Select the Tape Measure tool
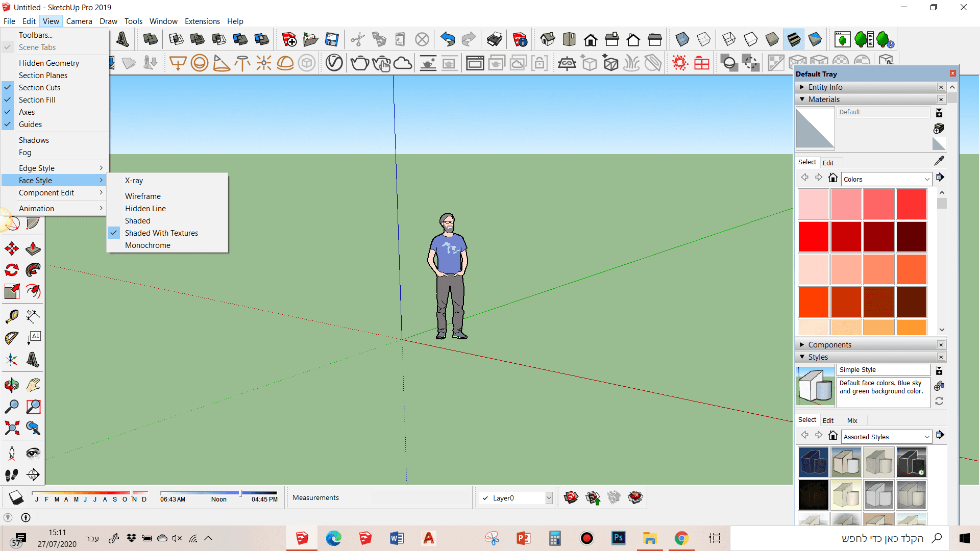 click(x=12, y=316)
